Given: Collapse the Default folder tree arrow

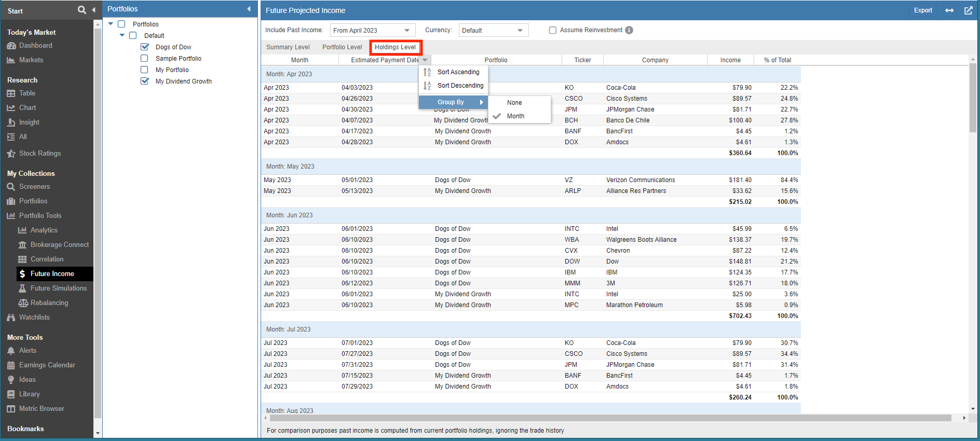Looking at the screenshot, I should pos(122,35).
